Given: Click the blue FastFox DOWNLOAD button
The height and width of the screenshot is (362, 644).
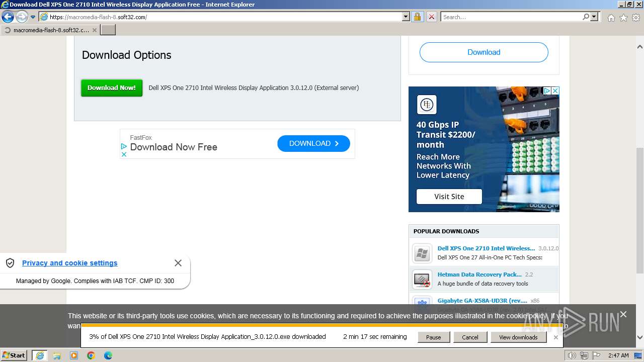Looking at the screenshot, I should 313,143.
